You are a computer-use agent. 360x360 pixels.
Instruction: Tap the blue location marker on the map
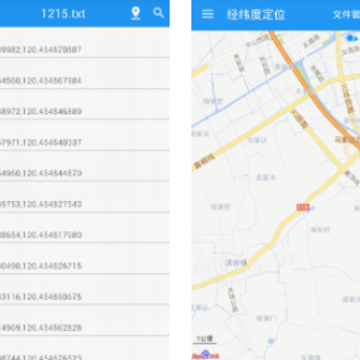(351, 38)
